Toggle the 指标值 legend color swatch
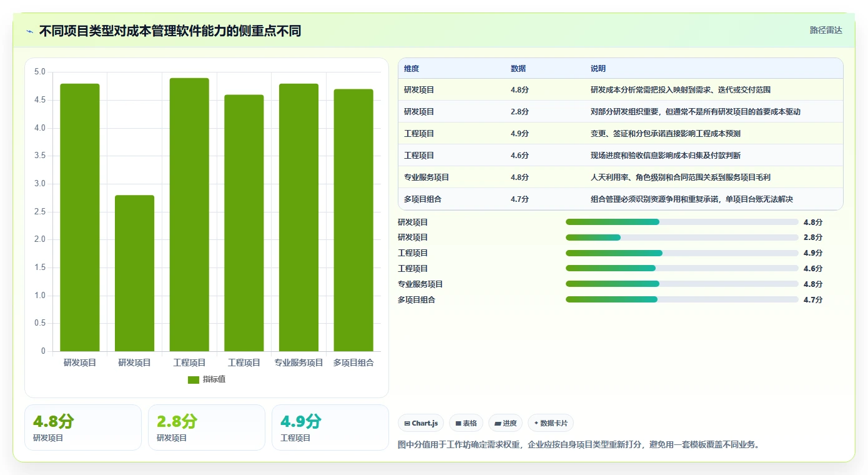The width and height of the screenshot is (868, 475). (x=194, y=380)
